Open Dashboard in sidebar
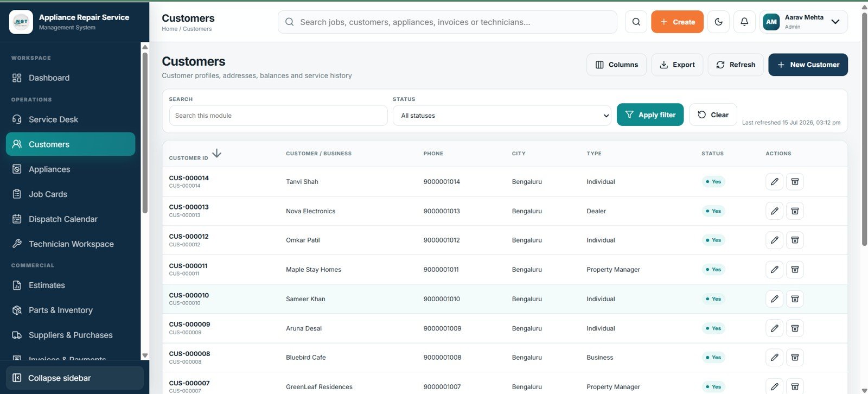The width and height of the screenshot is (868, 394). pyautogui.click(x=71, y=78)
